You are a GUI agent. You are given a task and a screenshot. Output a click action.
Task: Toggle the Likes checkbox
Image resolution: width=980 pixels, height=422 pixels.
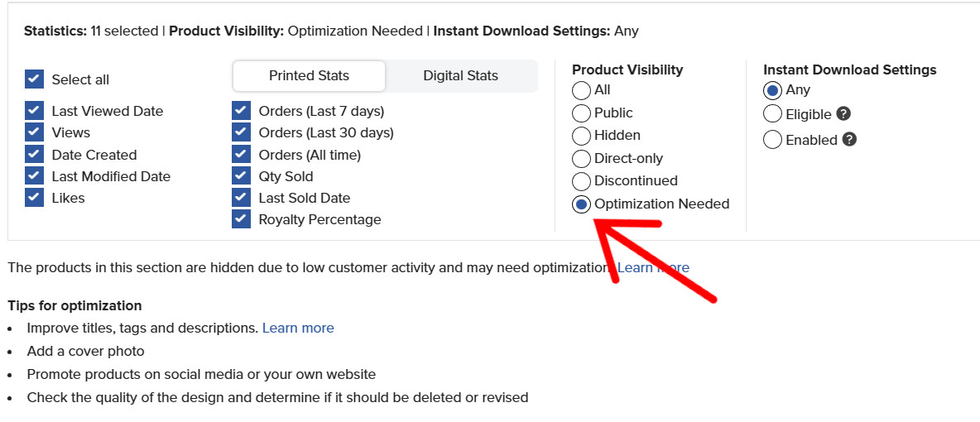35,198
